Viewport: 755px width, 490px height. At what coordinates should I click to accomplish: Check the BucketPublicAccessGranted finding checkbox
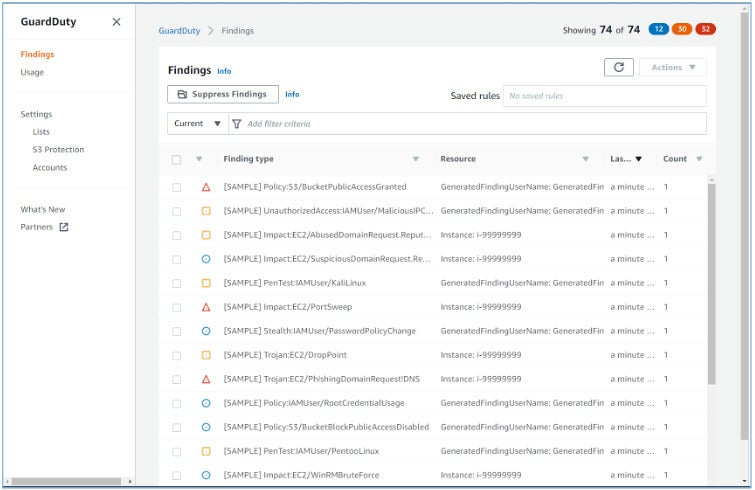click(177, 187)
